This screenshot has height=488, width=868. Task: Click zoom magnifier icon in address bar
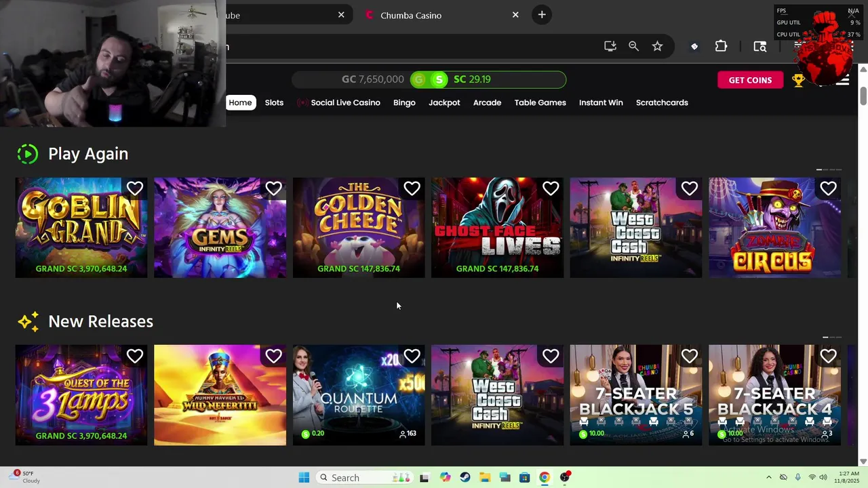pos(633,46)
